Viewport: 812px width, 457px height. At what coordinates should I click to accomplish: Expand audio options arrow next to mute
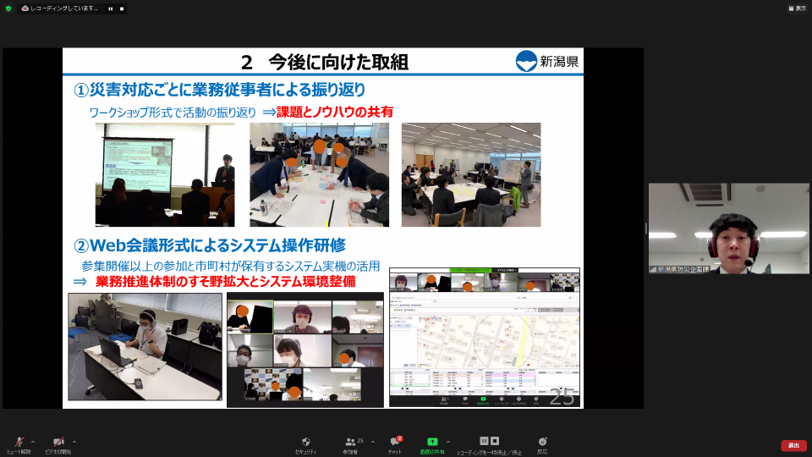(x=33, y=441)
